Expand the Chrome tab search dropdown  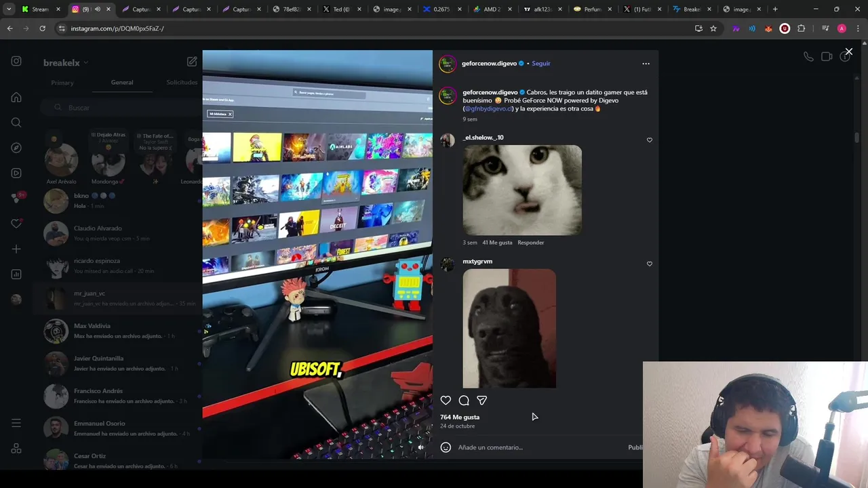pos(9,9)
